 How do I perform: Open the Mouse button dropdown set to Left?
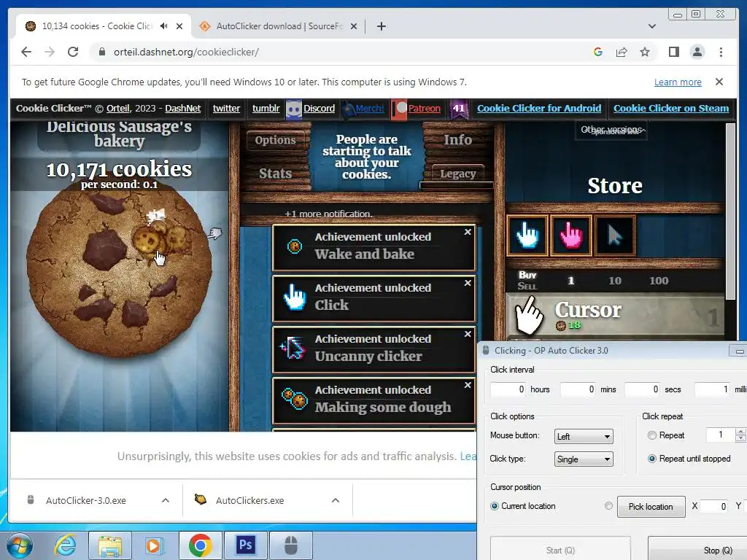pyautogui.click(x=583, y=436)
